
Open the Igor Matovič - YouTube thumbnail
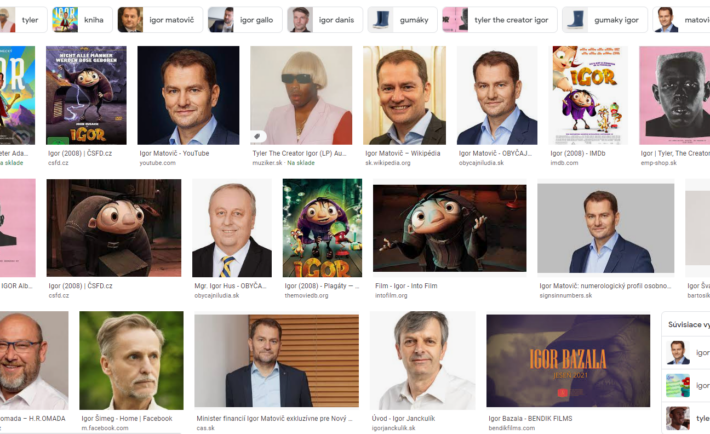click(188, 95)
